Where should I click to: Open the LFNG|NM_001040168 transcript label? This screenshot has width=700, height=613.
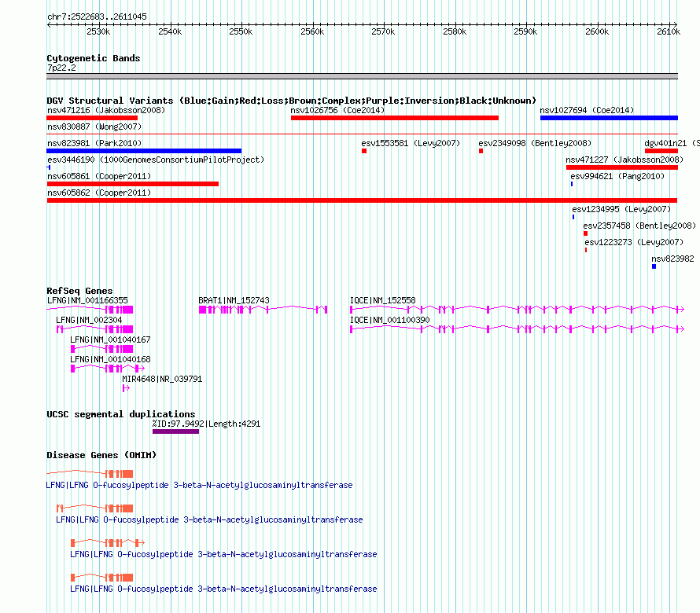click(110, 359)
